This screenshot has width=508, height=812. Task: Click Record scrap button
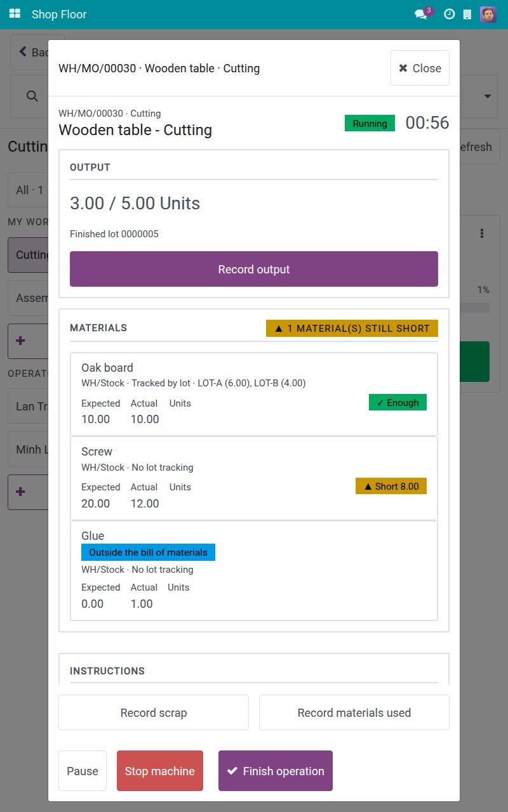154,712
